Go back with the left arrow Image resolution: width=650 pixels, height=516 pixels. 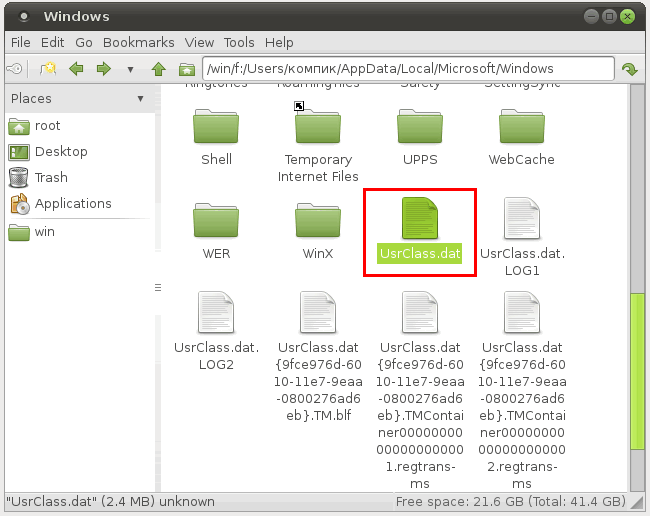pyautogui.click(x=76, y=68)
